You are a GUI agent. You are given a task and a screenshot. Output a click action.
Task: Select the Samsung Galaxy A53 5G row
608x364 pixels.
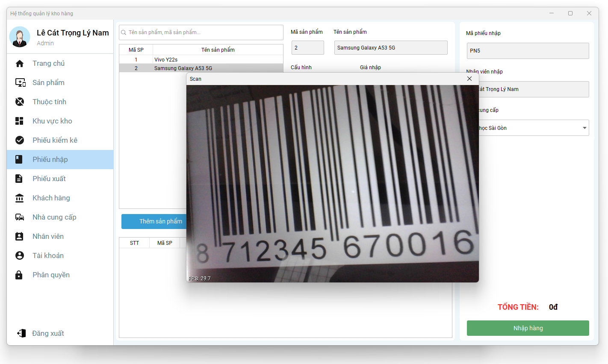click(201, 68)
